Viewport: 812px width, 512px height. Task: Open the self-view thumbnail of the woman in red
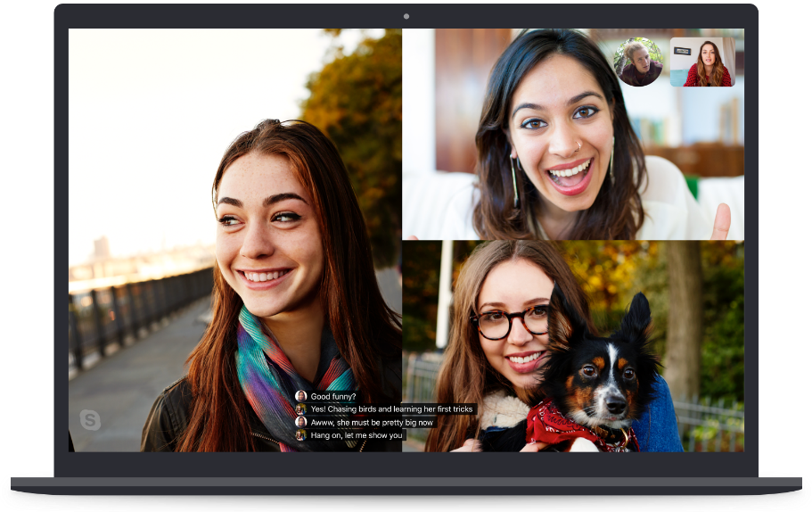[702, 62]
